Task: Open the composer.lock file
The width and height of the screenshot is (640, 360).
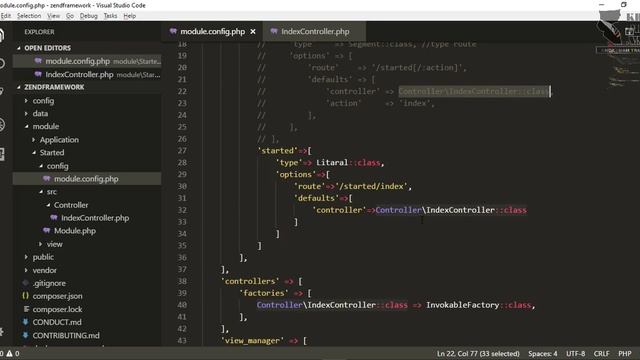Action: point(57,309)
